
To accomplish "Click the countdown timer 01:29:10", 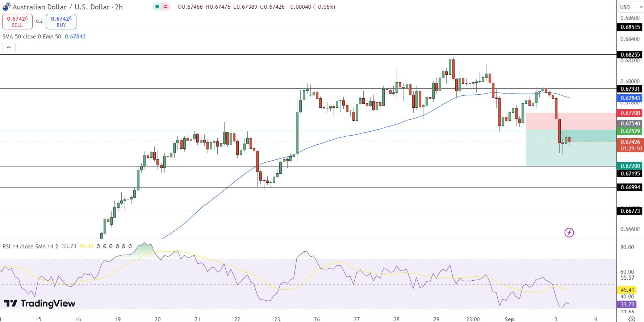I will pos(631,149).
